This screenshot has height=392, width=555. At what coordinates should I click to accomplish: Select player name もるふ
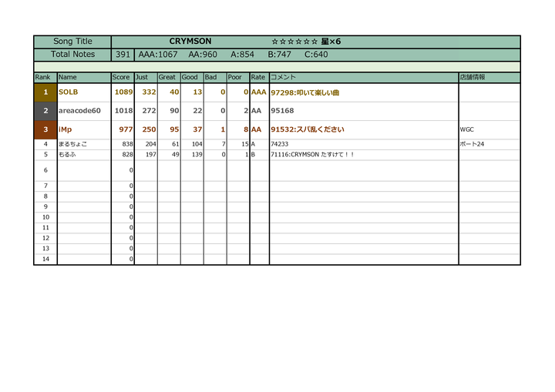coord(67,155)
